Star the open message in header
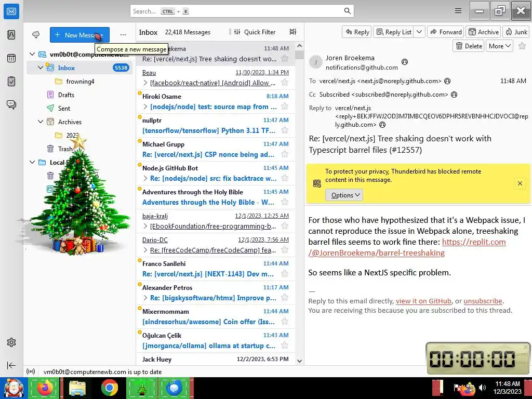The image size is (532, 399). pos(522,46)
